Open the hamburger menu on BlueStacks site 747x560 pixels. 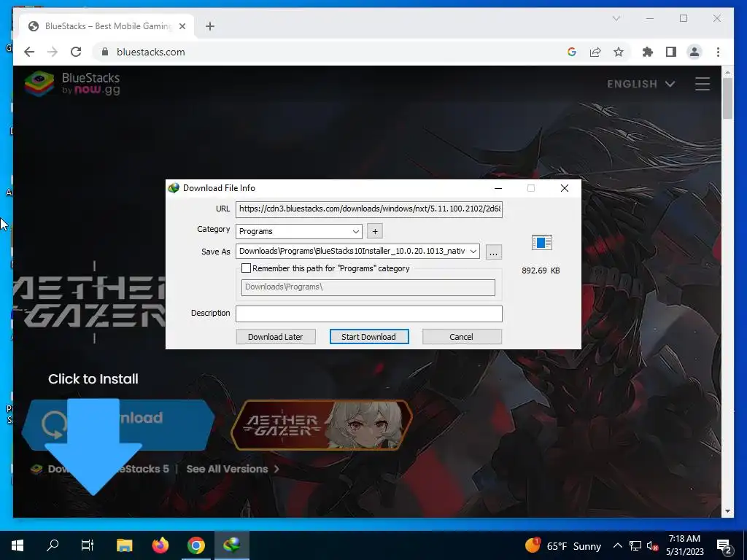pyautogui.click(x=703, y=84)
